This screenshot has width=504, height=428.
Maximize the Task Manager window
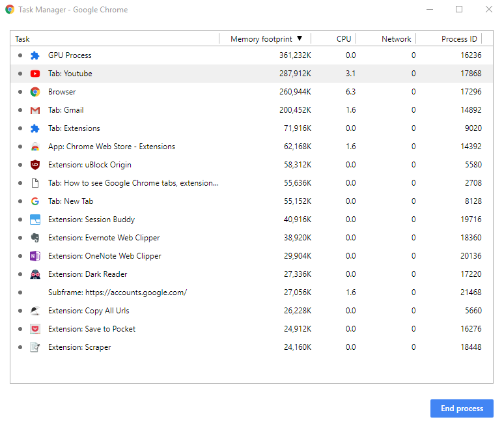(459, 9)
